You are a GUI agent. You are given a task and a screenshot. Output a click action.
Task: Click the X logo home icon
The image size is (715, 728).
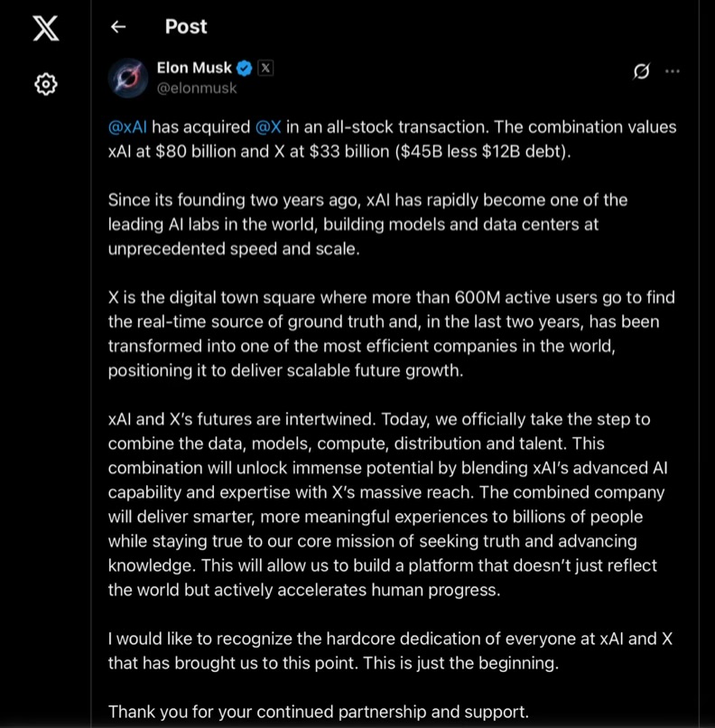tap(45, 28)
